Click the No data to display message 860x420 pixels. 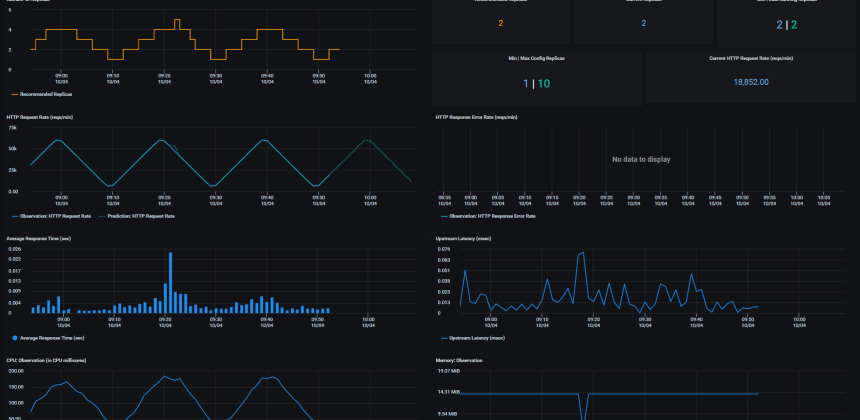641,159
